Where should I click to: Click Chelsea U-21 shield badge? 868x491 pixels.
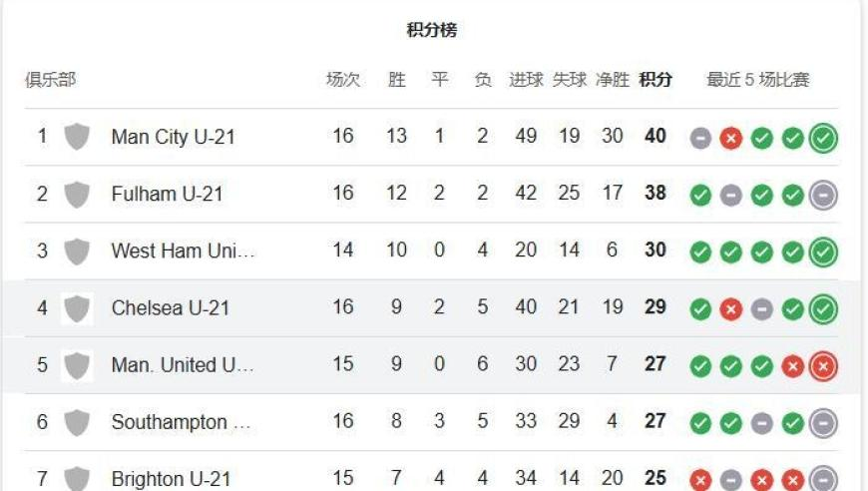(x=77, y=308)
